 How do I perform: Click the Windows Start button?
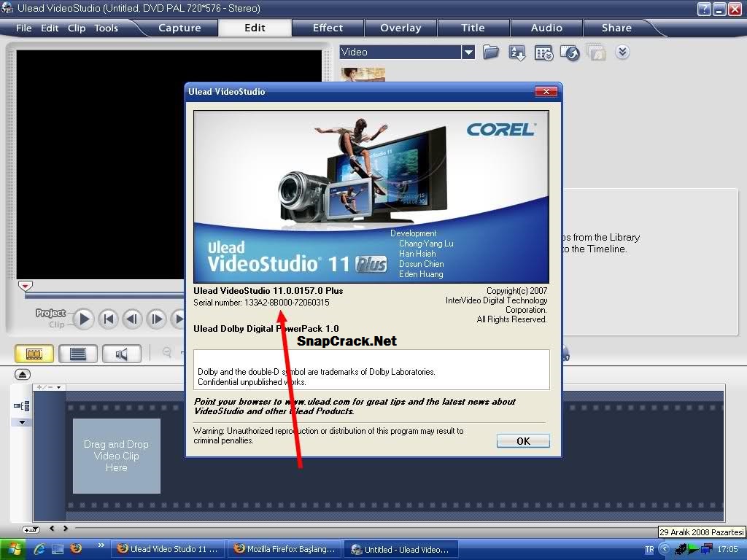pos(12,549)
